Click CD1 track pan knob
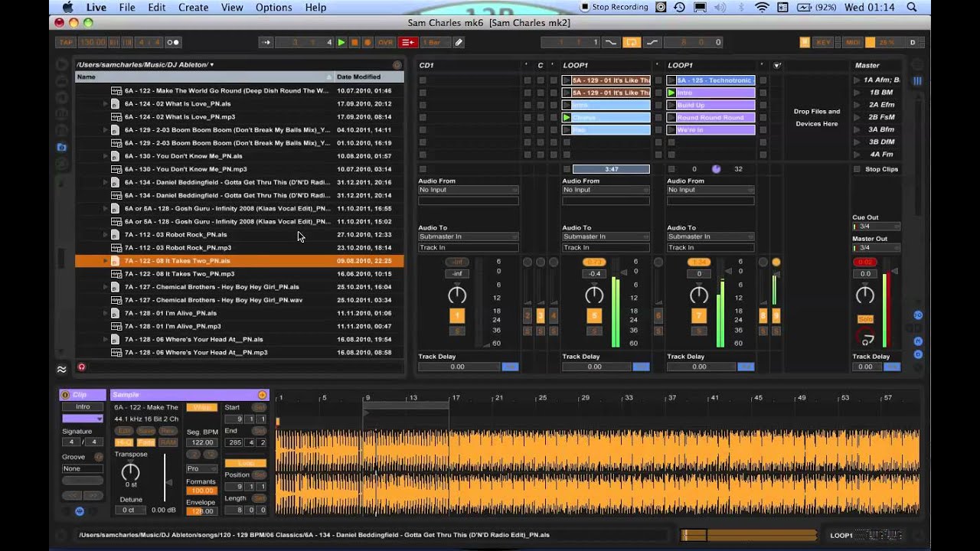The width and height of the screenshot is (980, 551). pyautogui.click(x=457, y=295)
